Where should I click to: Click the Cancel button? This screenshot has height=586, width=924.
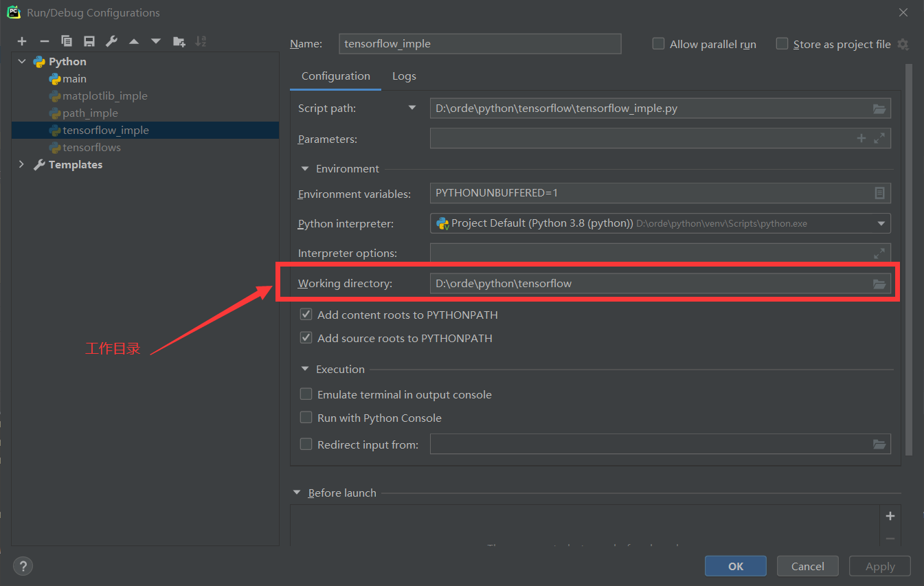pos(808,566)
